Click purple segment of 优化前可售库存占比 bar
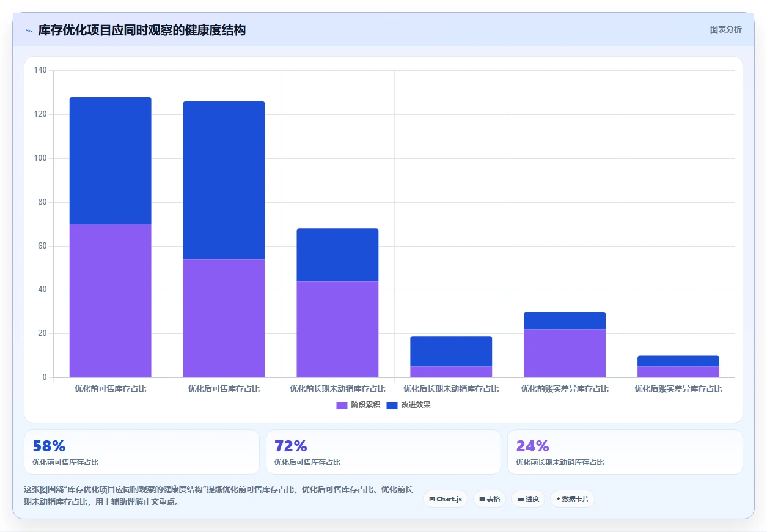The image size is (767, 532). (x=111, y=301)
